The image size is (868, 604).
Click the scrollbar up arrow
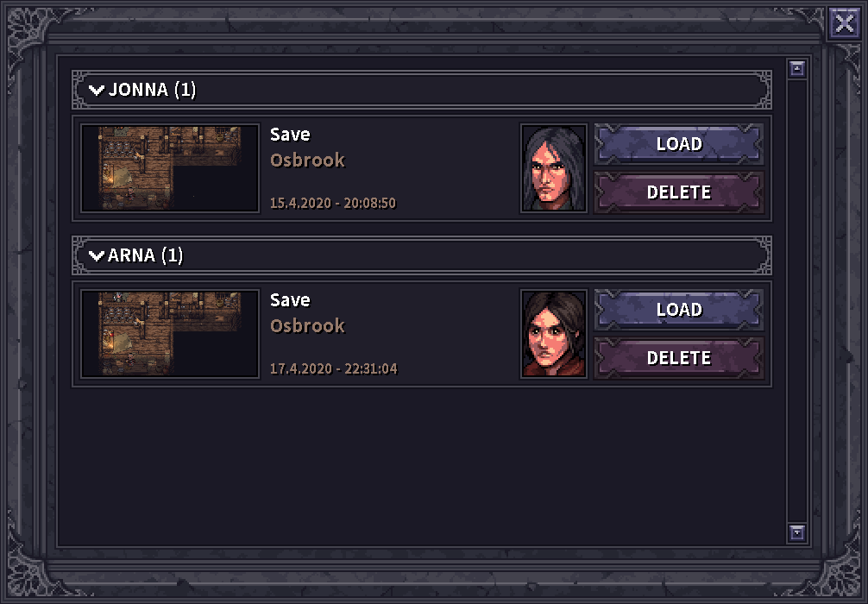(x=796, y=69)
